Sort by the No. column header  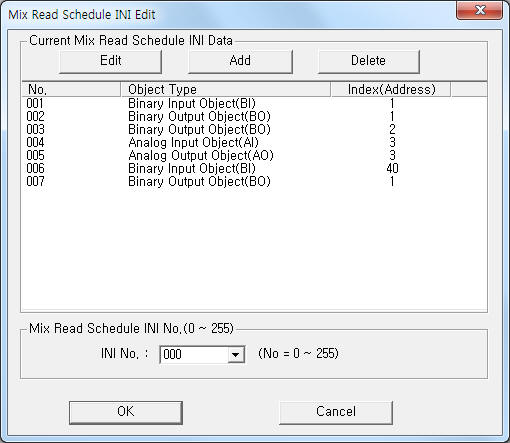pos(71,89)
